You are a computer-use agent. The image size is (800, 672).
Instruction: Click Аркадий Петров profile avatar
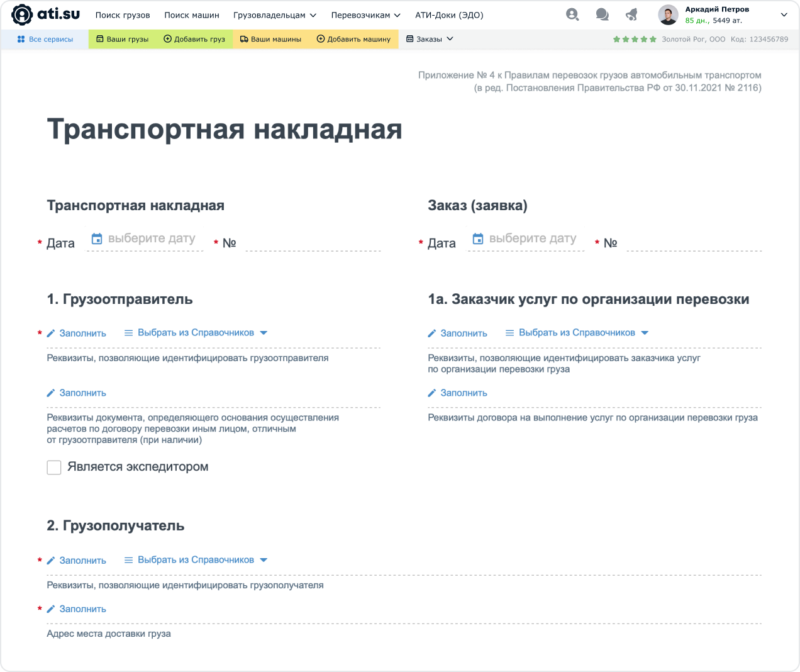coord(668,15)
